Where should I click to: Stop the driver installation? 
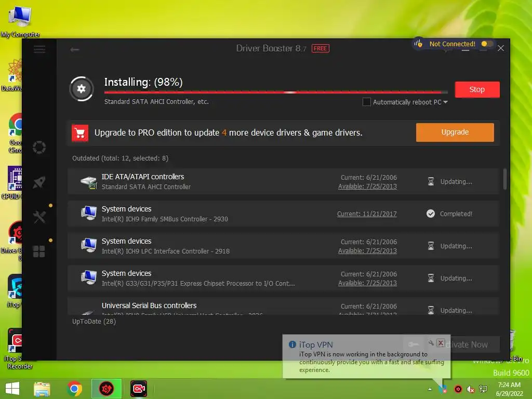[477, 89]
